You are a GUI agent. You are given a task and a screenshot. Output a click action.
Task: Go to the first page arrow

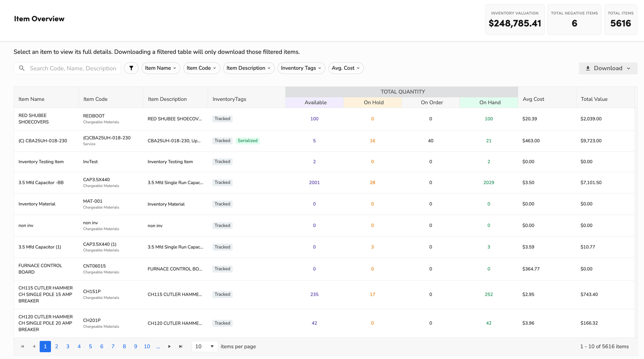[23, 346]
